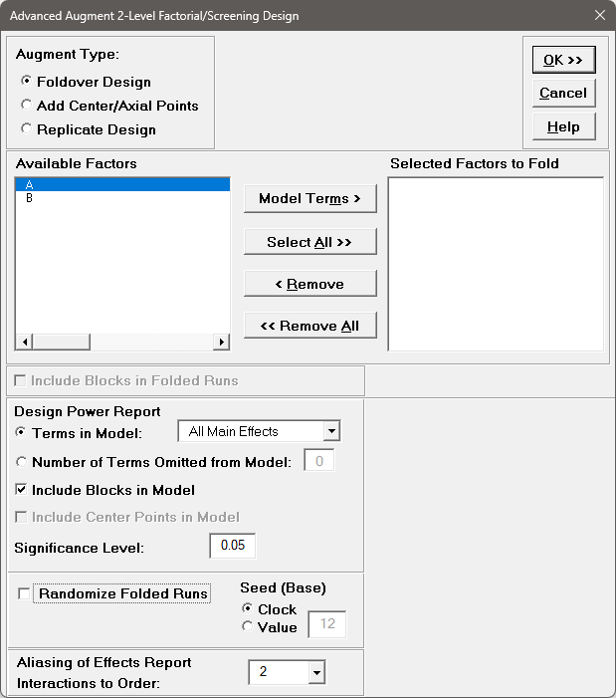Viewport: 616px width, 698px height.
Task: Select factor A in Available Factors
Action: click(121, 185)
